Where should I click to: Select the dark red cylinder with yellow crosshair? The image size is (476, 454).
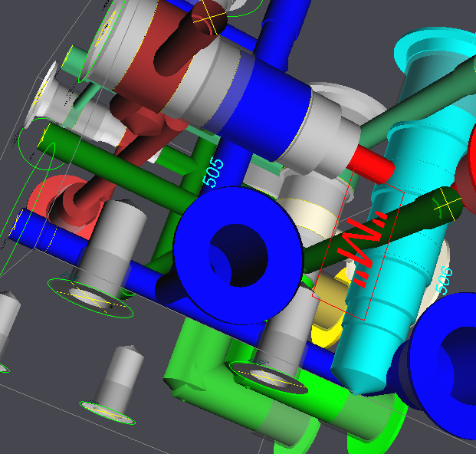192,36
